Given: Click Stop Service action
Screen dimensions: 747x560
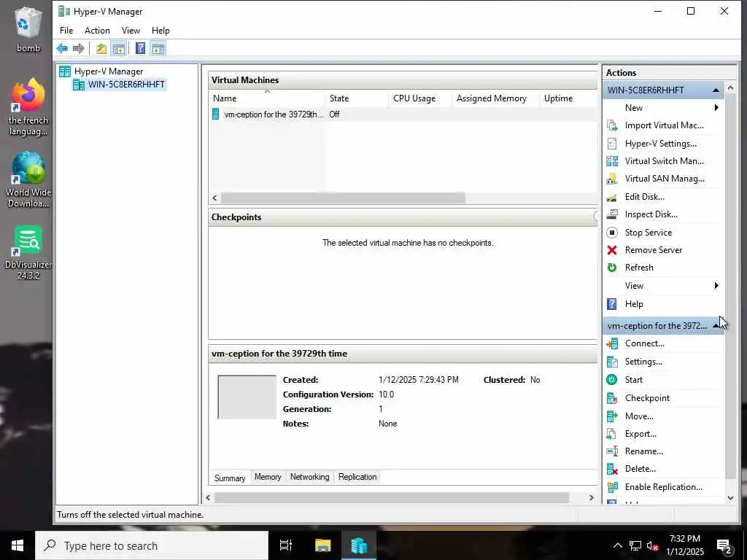Looking at the screenshot, I should click(649, 233).
